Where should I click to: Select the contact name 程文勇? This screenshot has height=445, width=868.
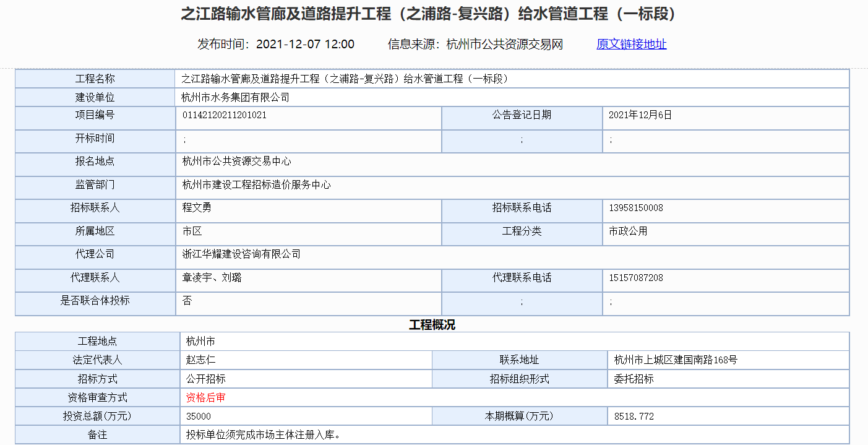[197, 208]
